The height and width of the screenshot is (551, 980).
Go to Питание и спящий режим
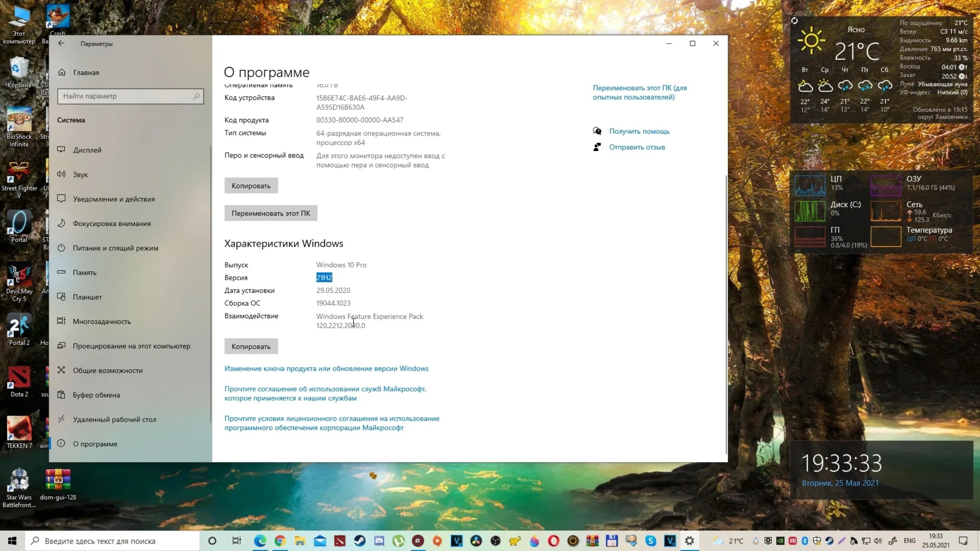pyautogui.click(x=115, y=248)
